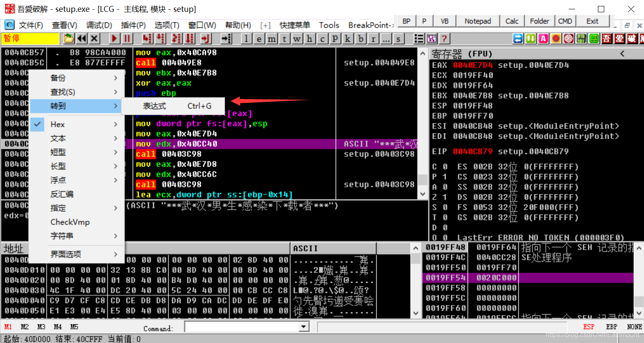Click the Restart program rewind icon
The height and width of the screenshot is (343, 644).
pos(82,39)
